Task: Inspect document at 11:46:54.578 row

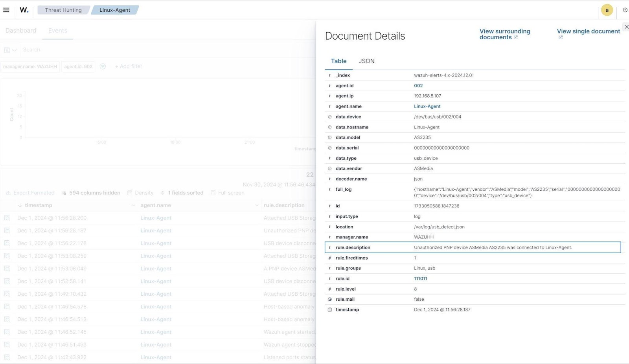Action: click(x=7, y=307)
